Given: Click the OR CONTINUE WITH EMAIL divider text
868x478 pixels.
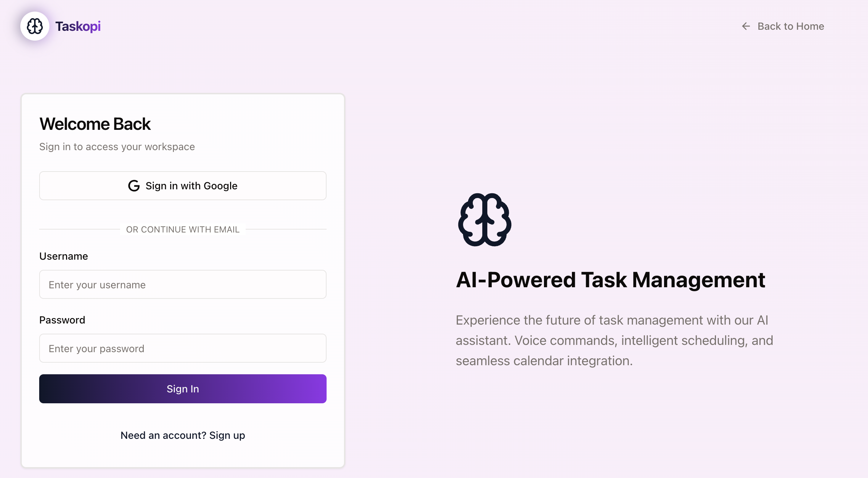Looking at the screenshot, I should [x=183, y=230].
